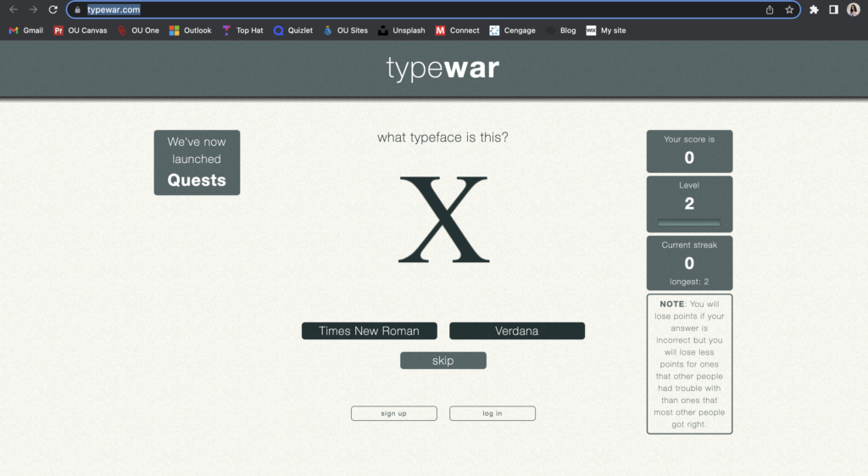Click the NOTE about losing points

click(690, 364)
